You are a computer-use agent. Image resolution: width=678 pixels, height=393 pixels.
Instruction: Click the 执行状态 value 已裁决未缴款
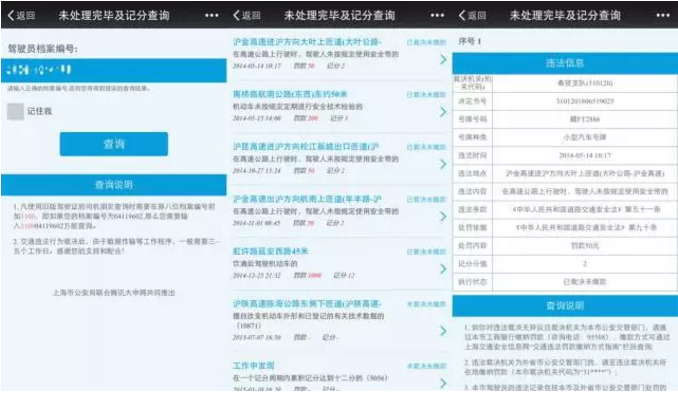coord(585,282)
